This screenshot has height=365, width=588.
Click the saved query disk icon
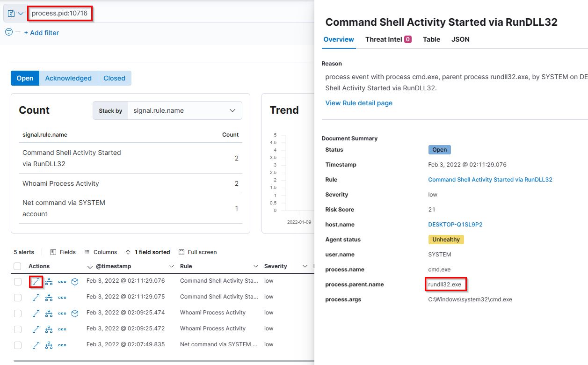[x=11, y=14]
